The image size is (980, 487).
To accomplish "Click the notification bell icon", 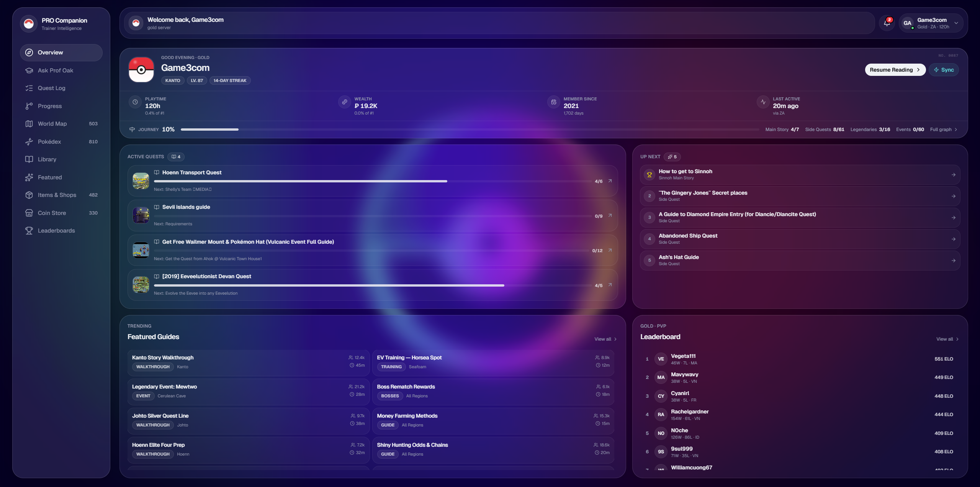I will 886,23.
